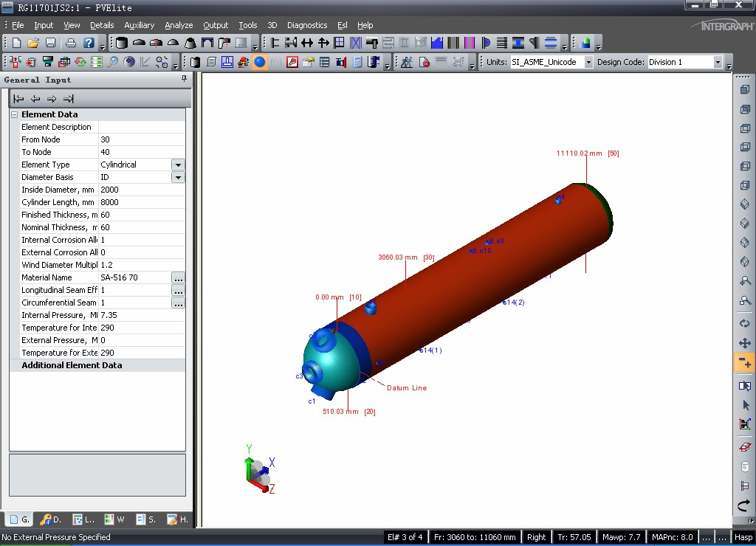Collapse the Element Data section
Viewport: 756px width, 546px height.
coord(15,114)
